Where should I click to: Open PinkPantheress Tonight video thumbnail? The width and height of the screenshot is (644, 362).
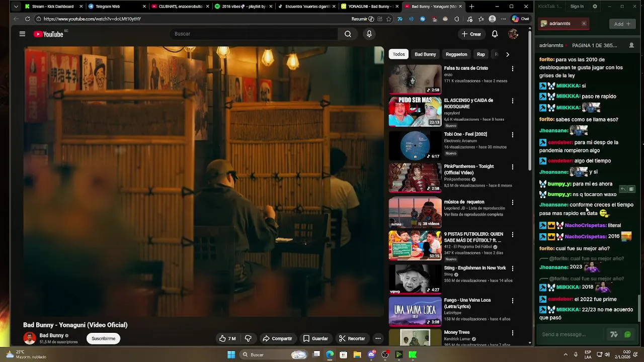tap(415, 177)
